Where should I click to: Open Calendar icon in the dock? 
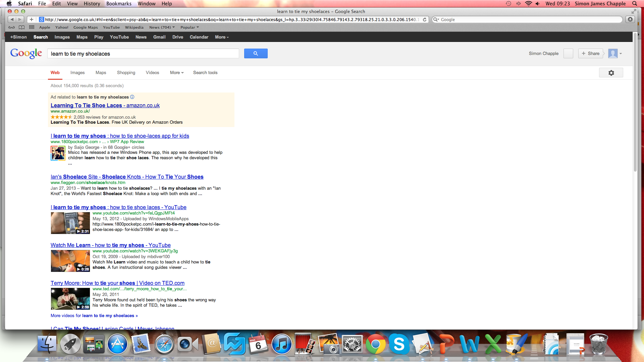258,344
